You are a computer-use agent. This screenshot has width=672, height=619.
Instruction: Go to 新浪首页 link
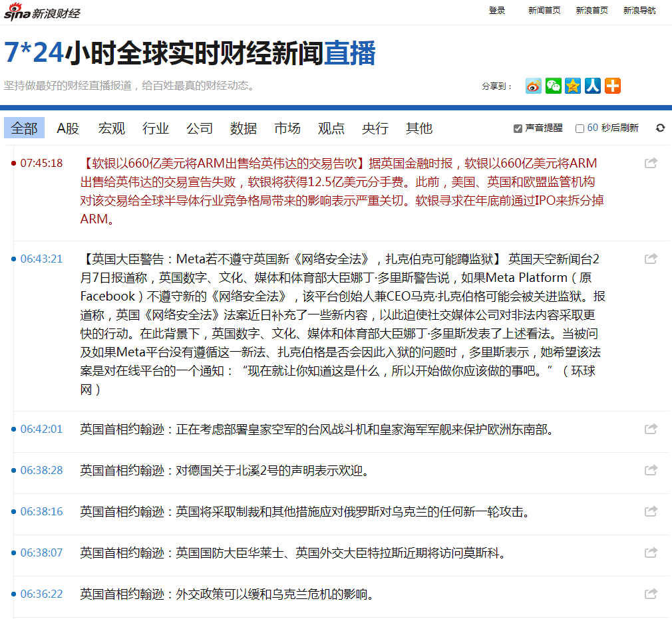point(592,10)
